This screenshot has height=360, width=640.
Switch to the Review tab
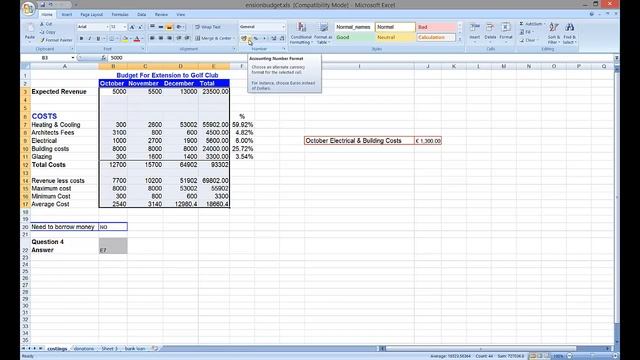pyautogui.click(x=161, y=15)
